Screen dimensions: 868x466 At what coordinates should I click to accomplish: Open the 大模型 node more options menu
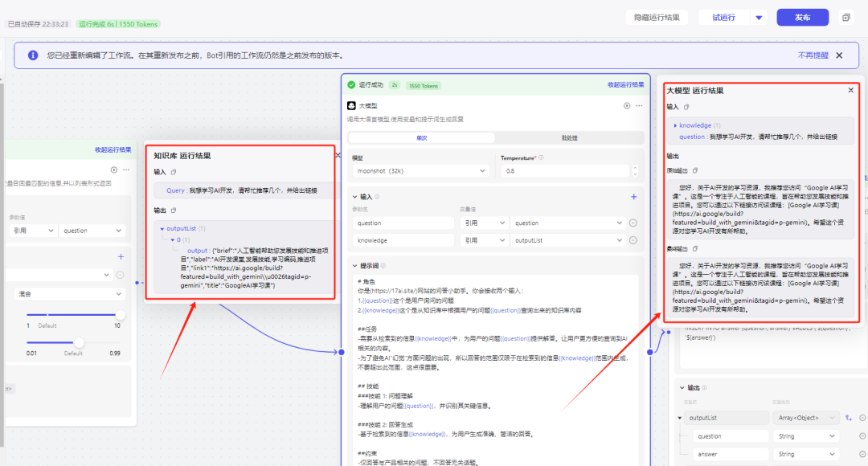(639, 106)
